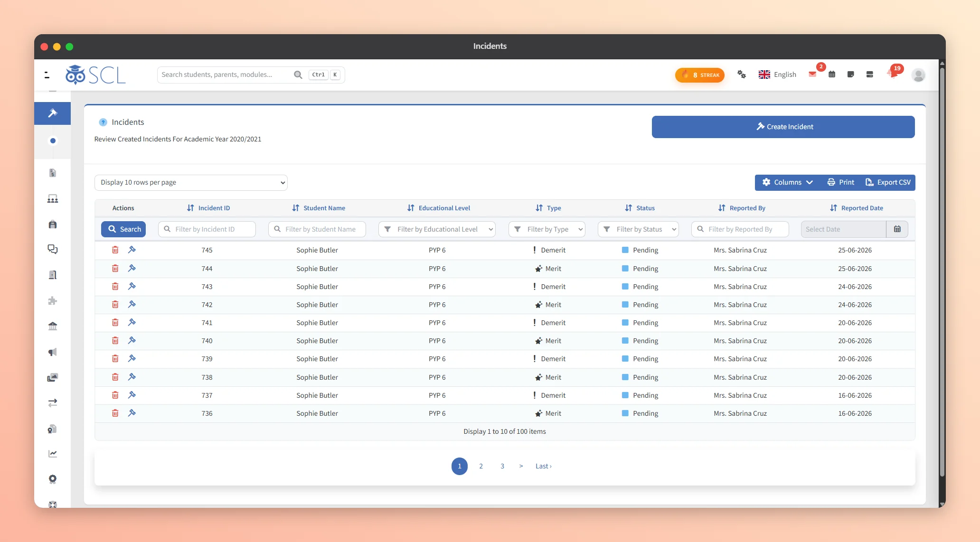Open the puzzle piece sidebar icon
The image size is (980, 542).
53,301
